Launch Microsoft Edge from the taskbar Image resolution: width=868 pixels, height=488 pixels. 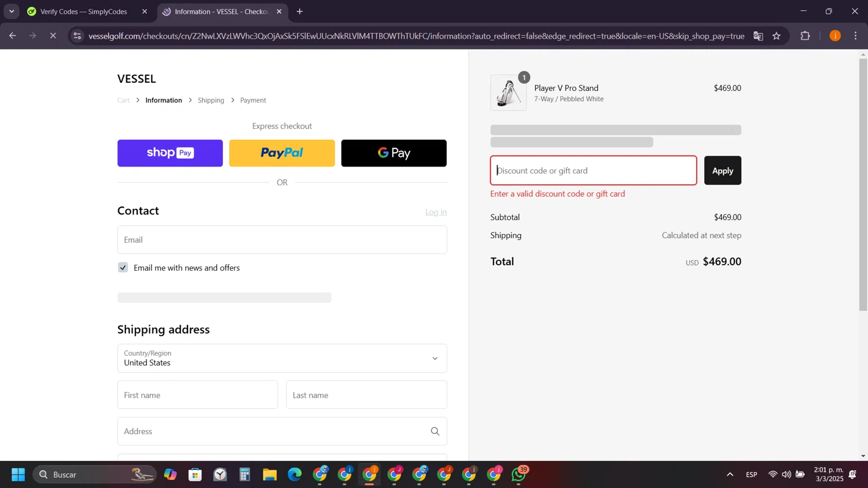coord(295,475)
